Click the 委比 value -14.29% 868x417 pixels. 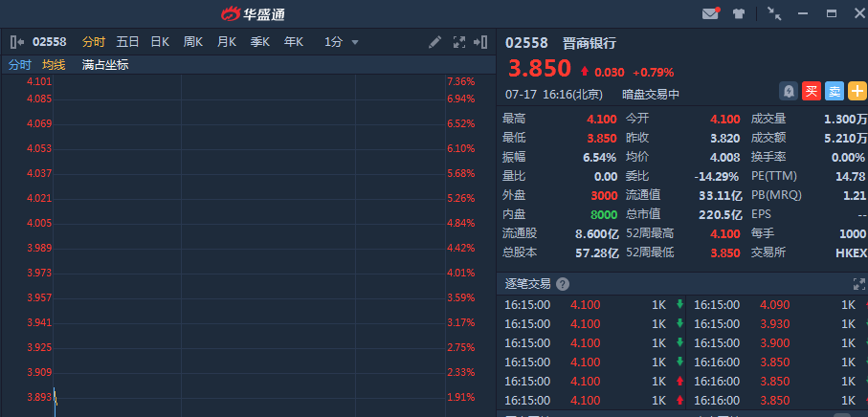coord(717,177)
